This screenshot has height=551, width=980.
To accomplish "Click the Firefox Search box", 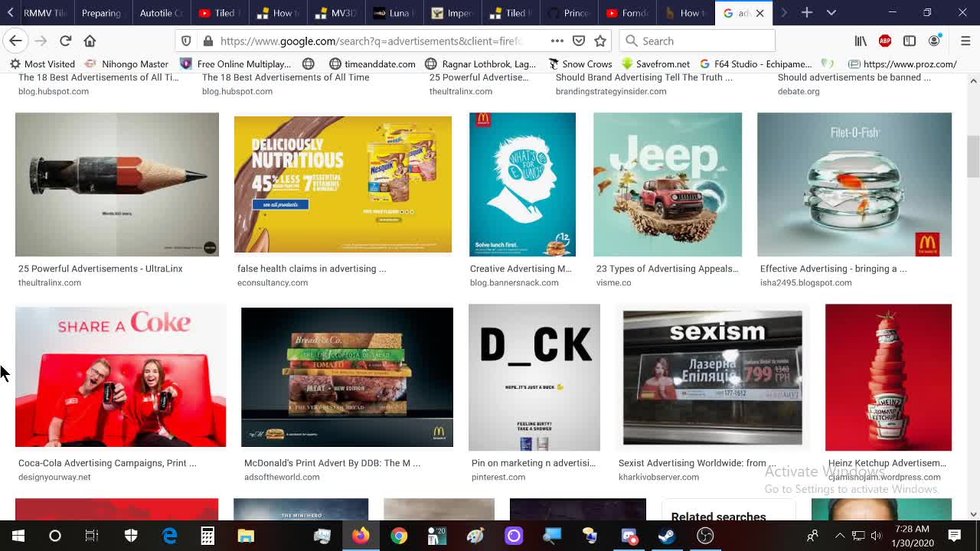I will click(697, 41).
